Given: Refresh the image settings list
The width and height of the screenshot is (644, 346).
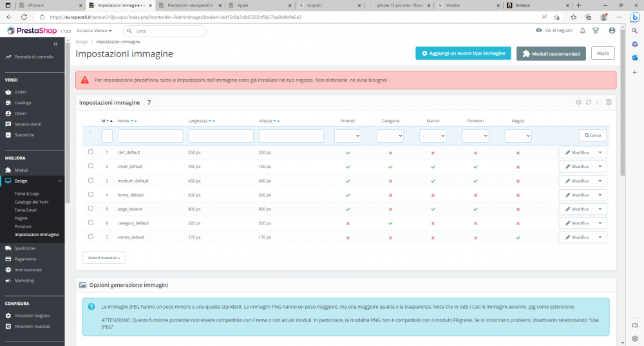Looking at the screenshot, I should coord(589,102).
